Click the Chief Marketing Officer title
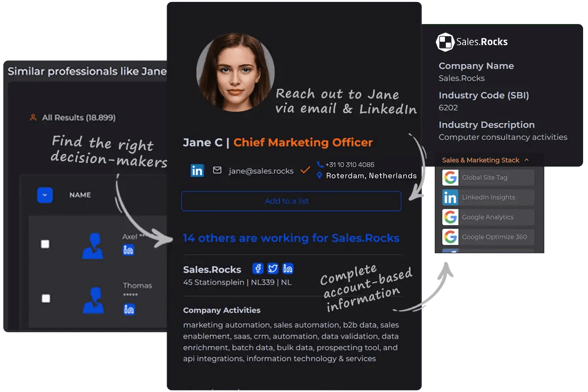Screen dimensions: 588x392 303,143
